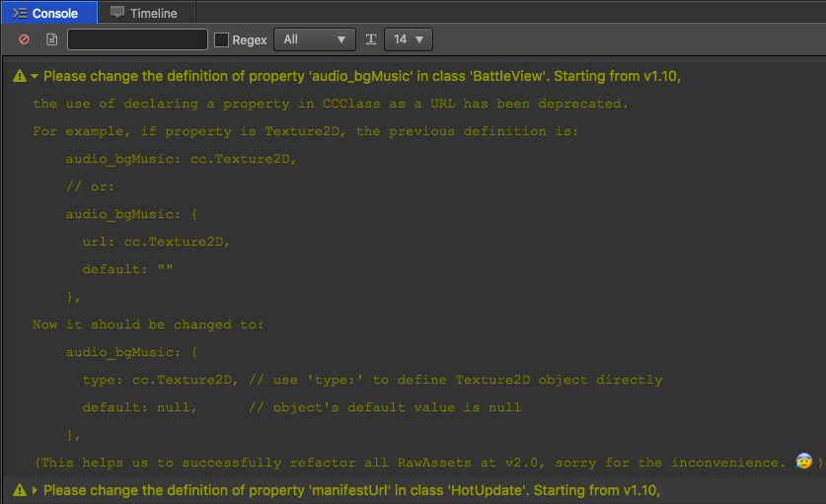Click the open log file icon
826x504 pixels.
coord(51,39)
